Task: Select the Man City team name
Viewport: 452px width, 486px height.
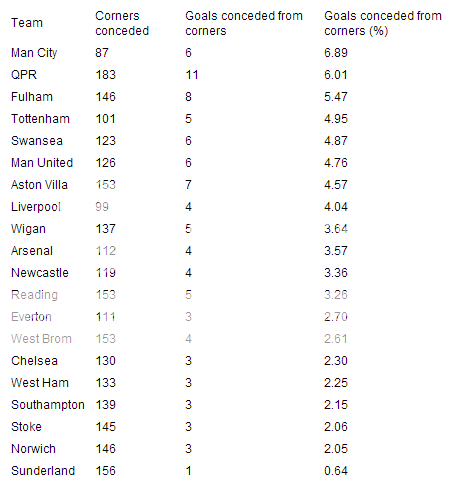Action: tap(34, 53)
